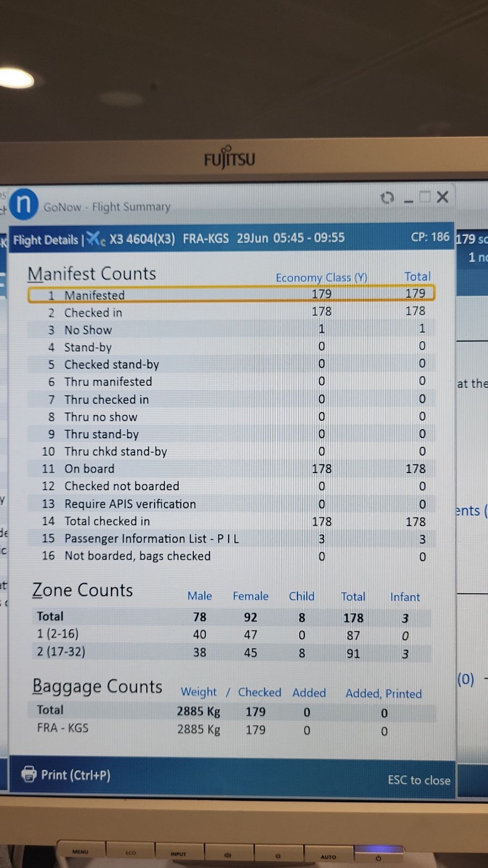Select the Require APIS verification row

coord(231,504)
